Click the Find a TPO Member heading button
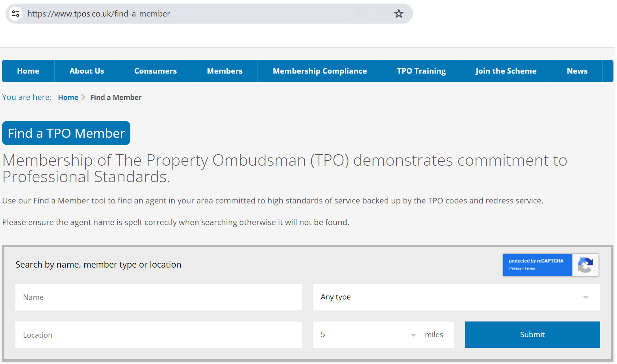This screenshot has width=617, height=364. (x=66, y=133)
